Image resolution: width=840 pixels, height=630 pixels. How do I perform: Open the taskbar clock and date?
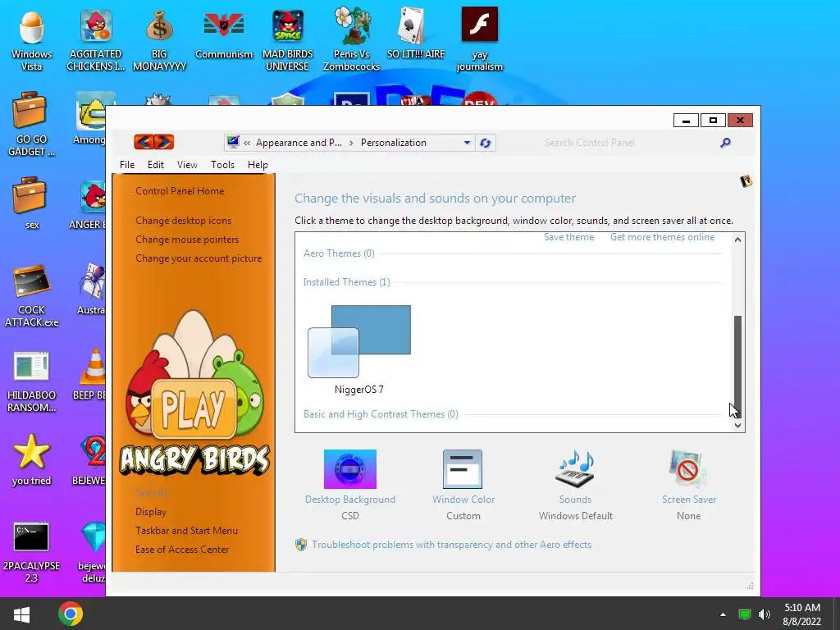pos(801,614)
